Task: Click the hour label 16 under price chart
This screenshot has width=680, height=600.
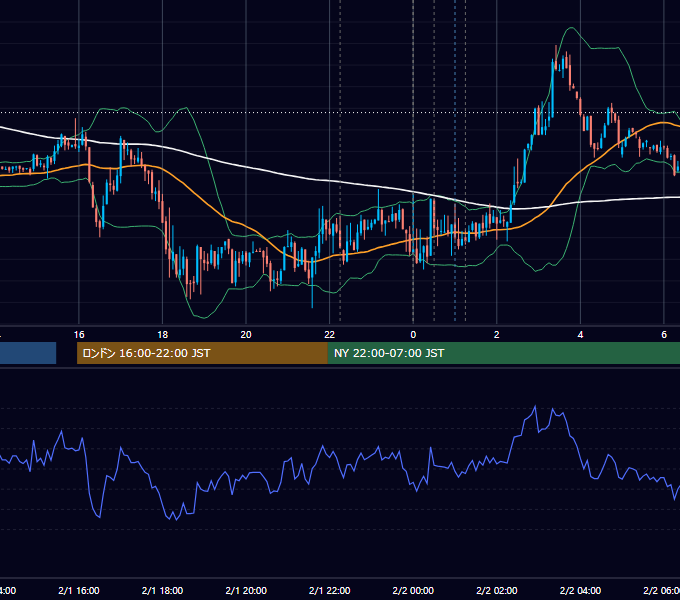Action: point(79,335)
